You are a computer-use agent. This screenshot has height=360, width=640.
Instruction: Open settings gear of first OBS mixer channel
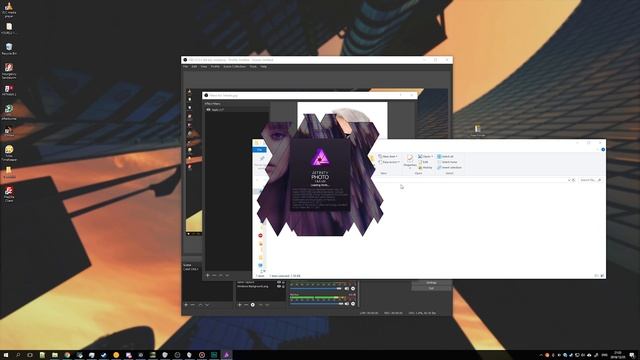click(x=353, y=289)
